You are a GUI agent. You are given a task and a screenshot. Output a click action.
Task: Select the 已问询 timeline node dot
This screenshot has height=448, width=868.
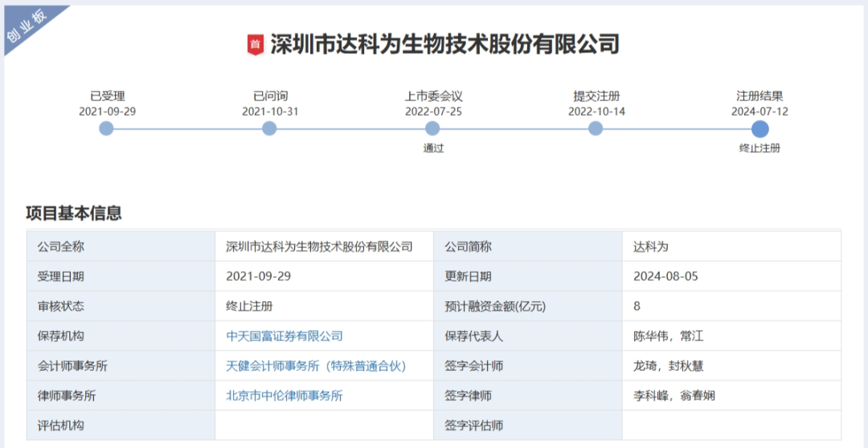coord(269,128)
